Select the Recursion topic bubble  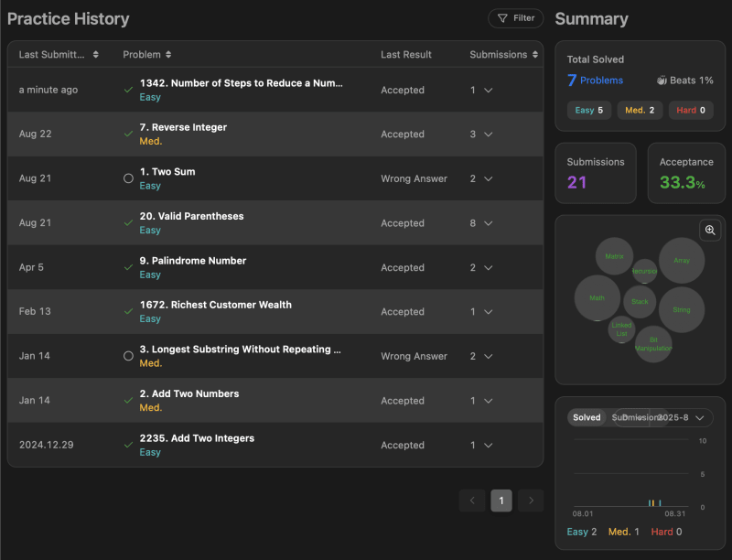645,271
